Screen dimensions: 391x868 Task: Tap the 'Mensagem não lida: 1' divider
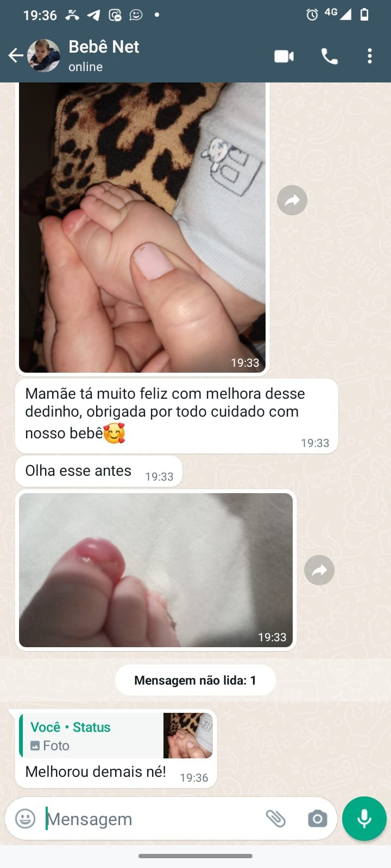(195, 680)
